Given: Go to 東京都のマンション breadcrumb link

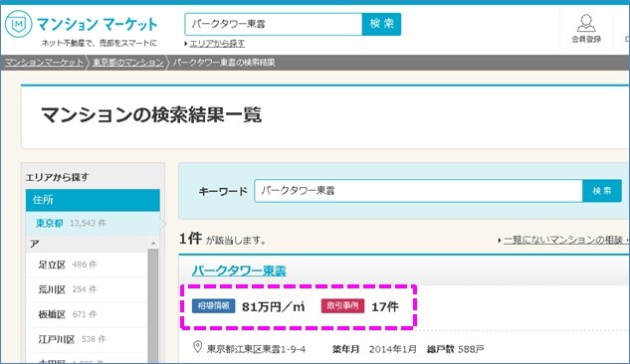Looking at the screenshot, I should click(x=127, y=63).
